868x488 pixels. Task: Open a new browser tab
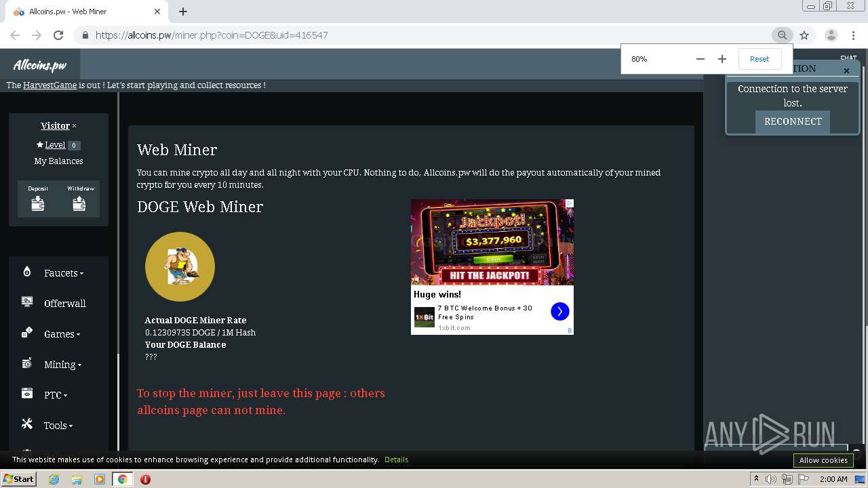point(183,12)
